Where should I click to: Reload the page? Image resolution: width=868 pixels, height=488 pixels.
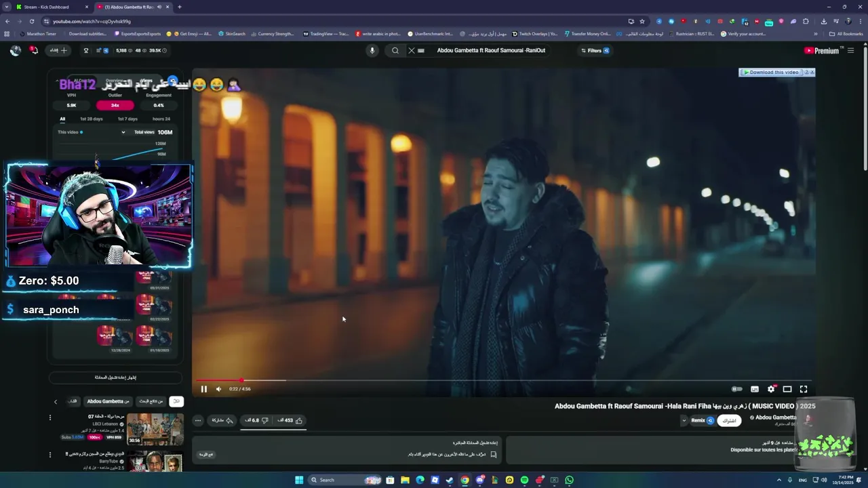(x=31, y=21)
